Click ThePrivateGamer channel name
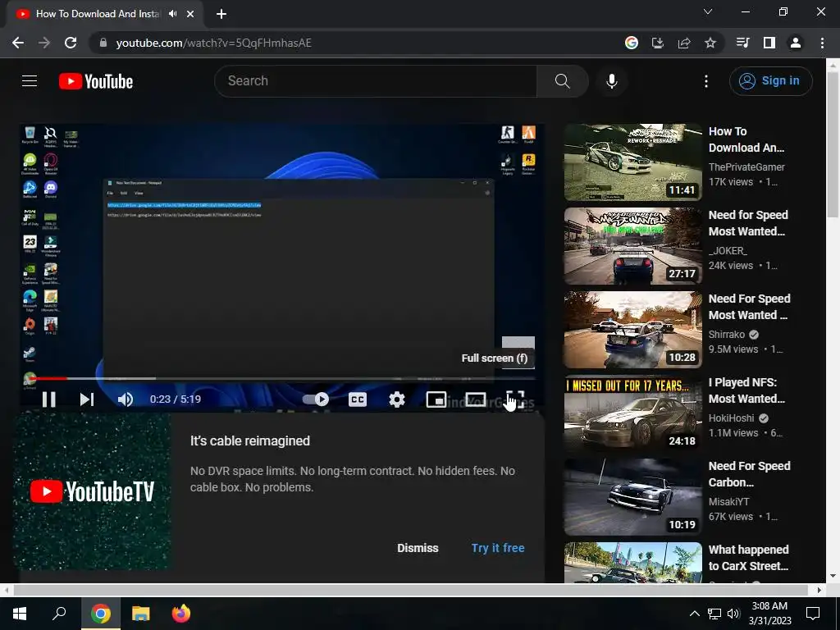840x630 pixels. (x=746, y=167)
